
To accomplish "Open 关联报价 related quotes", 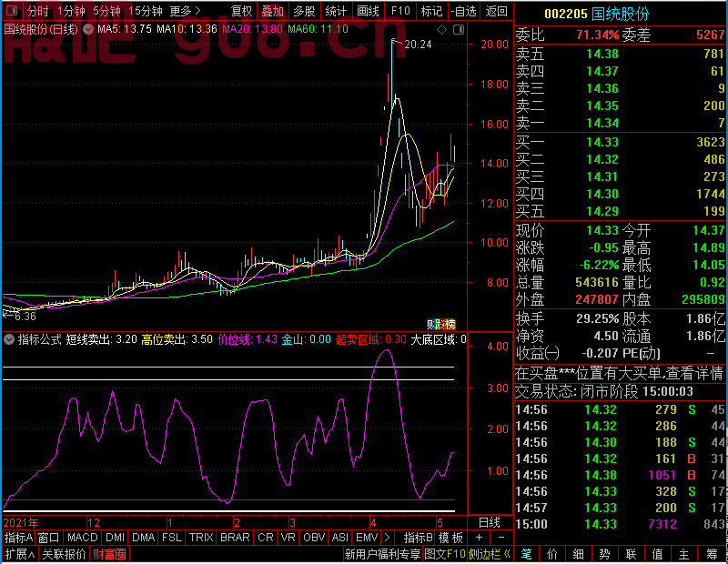I will (x=64, y=554).
